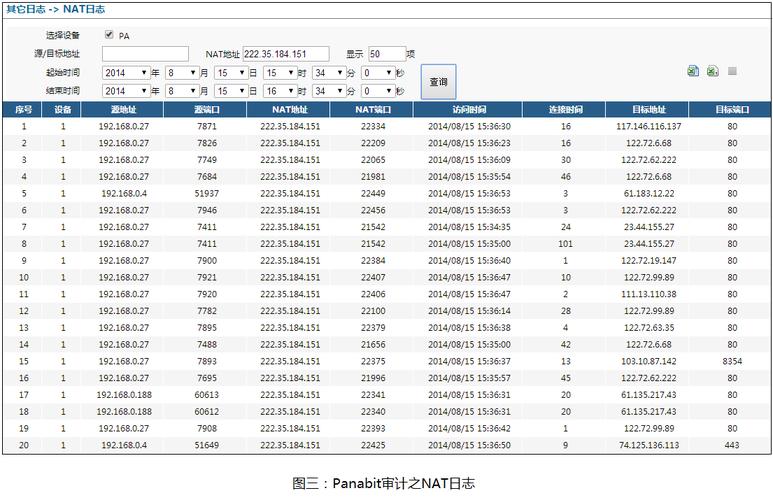Open the start time second dropdown
The width and height of the screenshot is (773, 500).
tap(378, 73)
